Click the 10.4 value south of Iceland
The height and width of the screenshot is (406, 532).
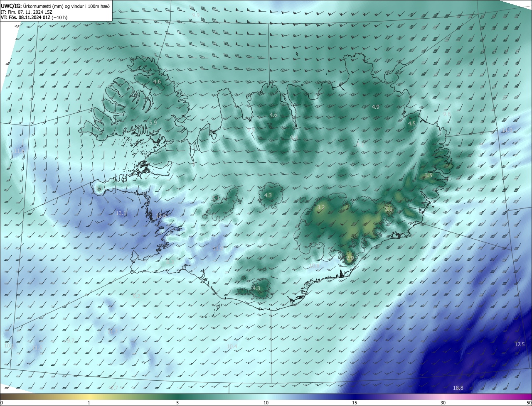pyautogui.click(x=232, y=346)
